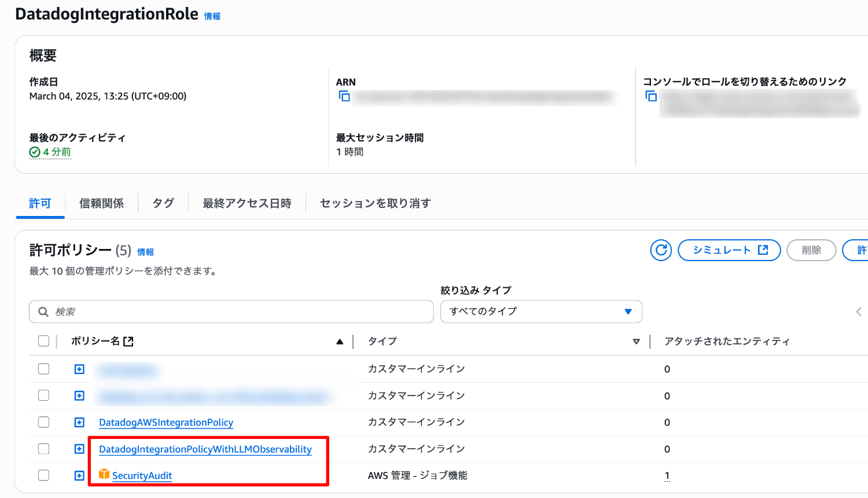Expand the SecurityAudit policy details
Screen dimensions: 868x498
coord(79,475)
